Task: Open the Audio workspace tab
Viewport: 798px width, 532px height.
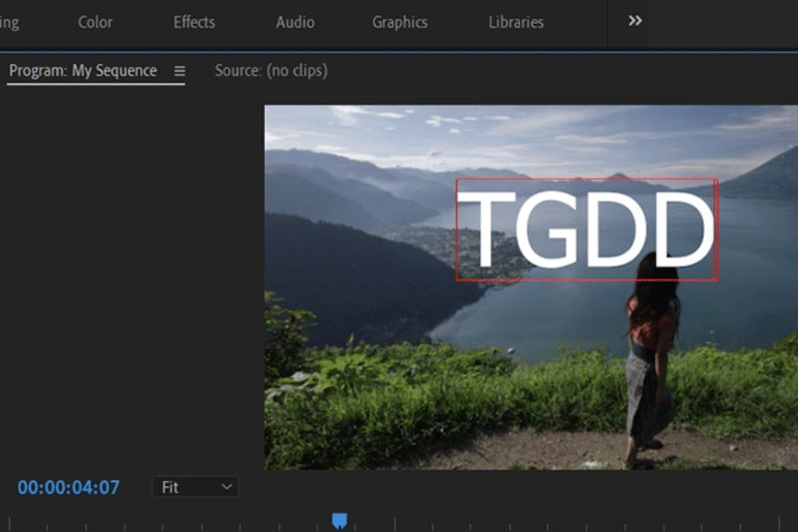Action: 295,22
